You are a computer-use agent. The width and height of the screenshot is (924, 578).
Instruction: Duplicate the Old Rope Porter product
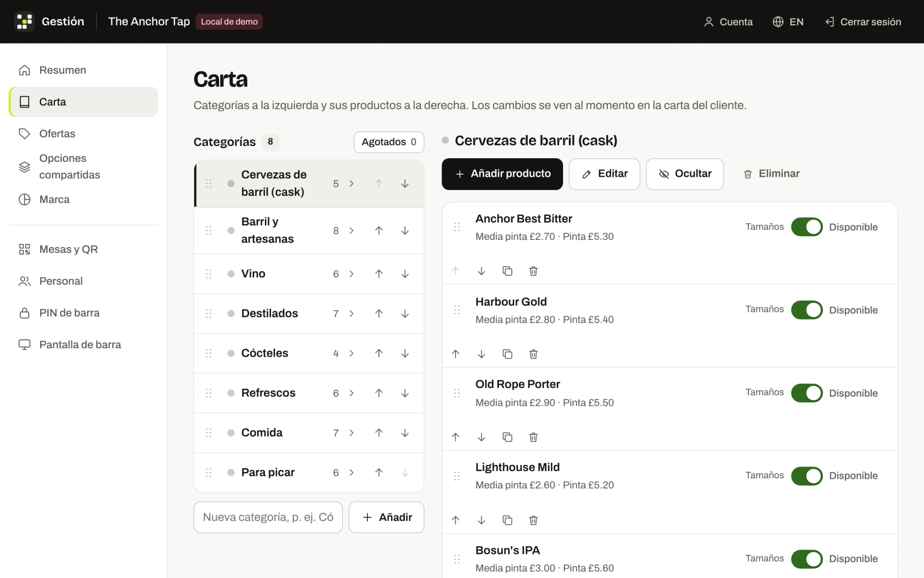click(x=507, y=437)
